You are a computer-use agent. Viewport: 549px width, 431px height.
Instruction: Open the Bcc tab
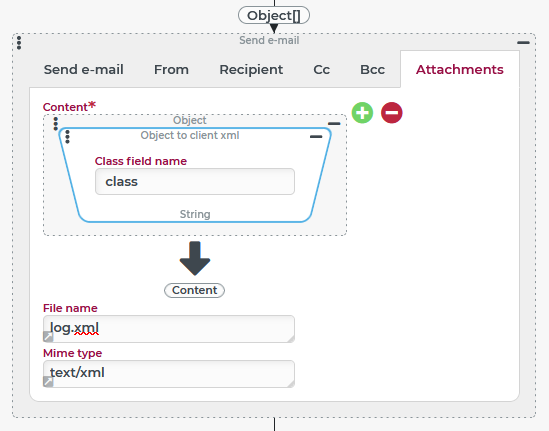(x=372, y=69)
